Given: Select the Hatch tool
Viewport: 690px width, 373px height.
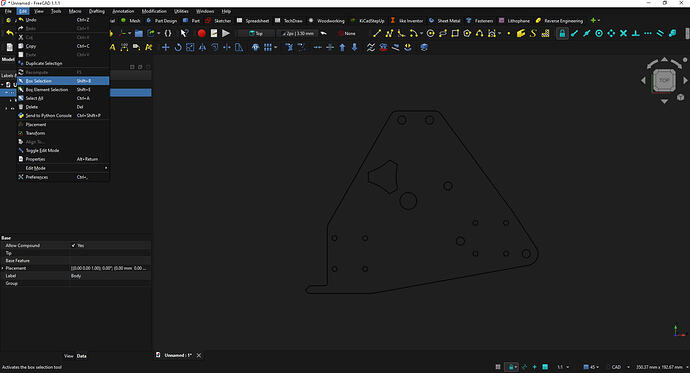Looking at the screenshot, I should coord(545,33).
